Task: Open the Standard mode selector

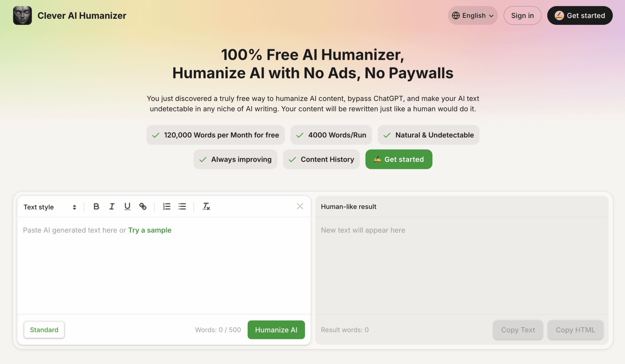Action: pyautogui.click(x=44, y=330)
